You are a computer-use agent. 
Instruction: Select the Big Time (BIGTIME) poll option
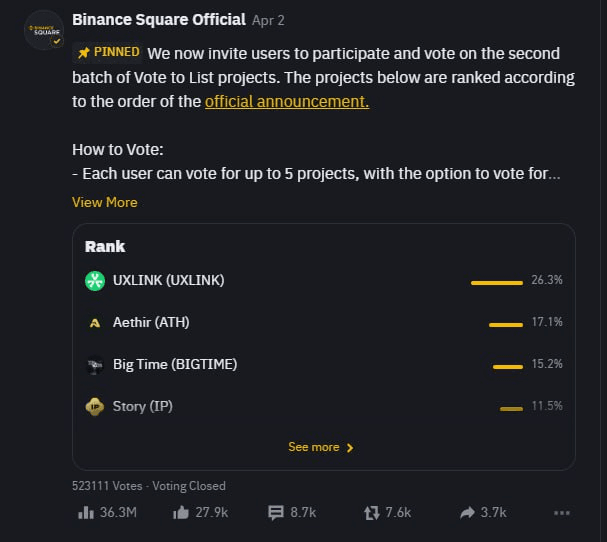click(x=324, y=365)
